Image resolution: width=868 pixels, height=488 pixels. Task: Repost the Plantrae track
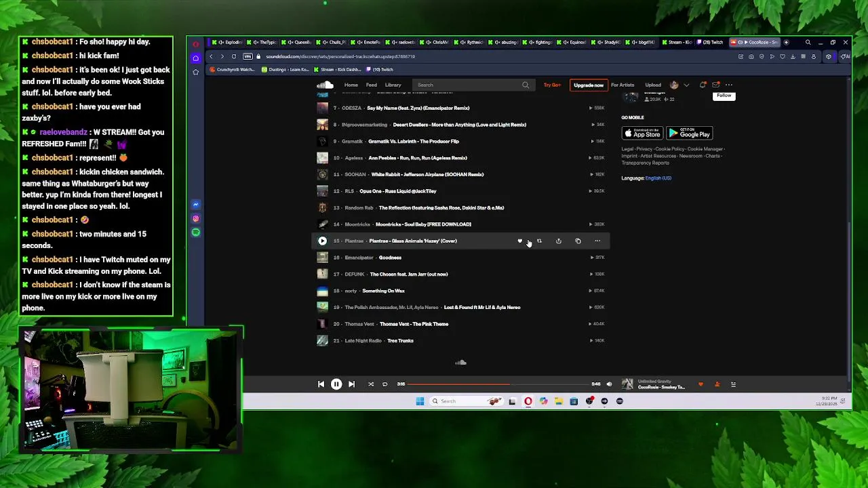[539, 241]
